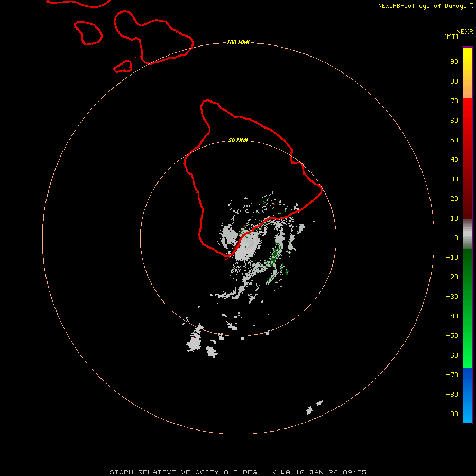Click the '-80' value on the color scale

pyautogui.click(x=452, y=395)
